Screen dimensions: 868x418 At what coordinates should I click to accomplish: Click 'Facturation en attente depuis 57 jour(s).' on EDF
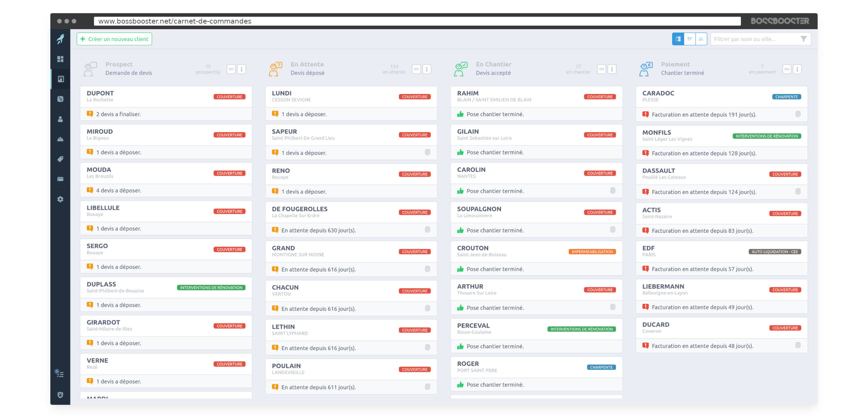(703, 269)
